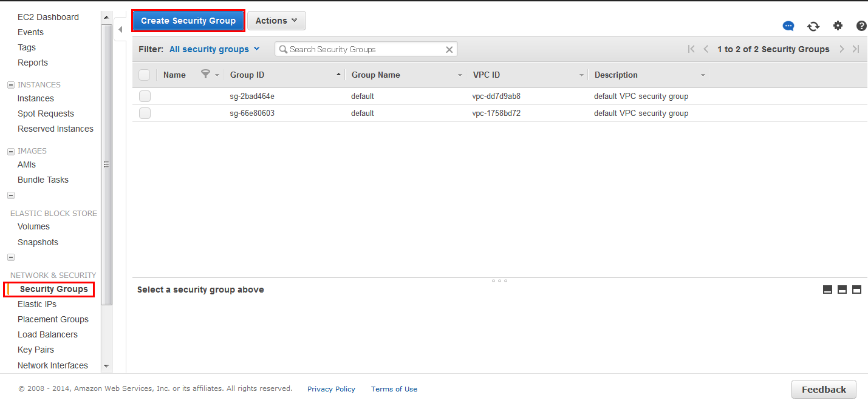Open the All security groups filter
Image resolution: width=868 pixels, height=403 pixels.
click(214, 49)
